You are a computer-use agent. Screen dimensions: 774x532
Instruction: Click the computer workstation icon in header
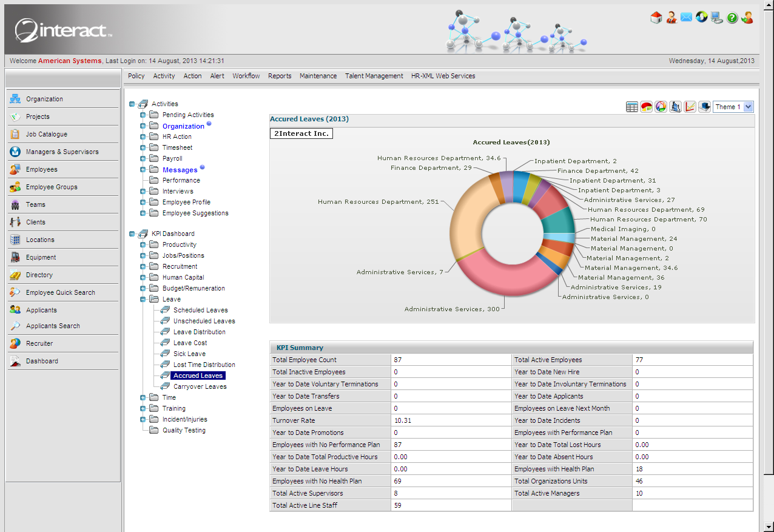pyautogui.click(x=717, y=18)
